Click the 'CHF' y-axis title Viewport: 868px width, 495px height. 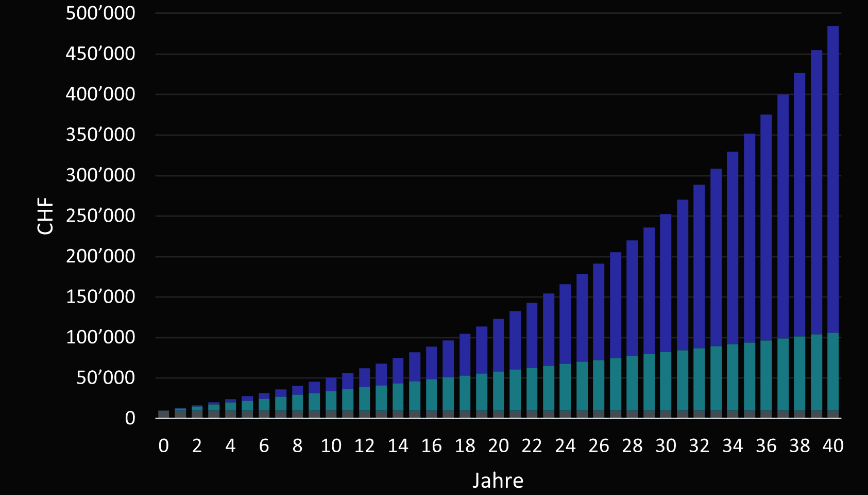tap(46, 216)
